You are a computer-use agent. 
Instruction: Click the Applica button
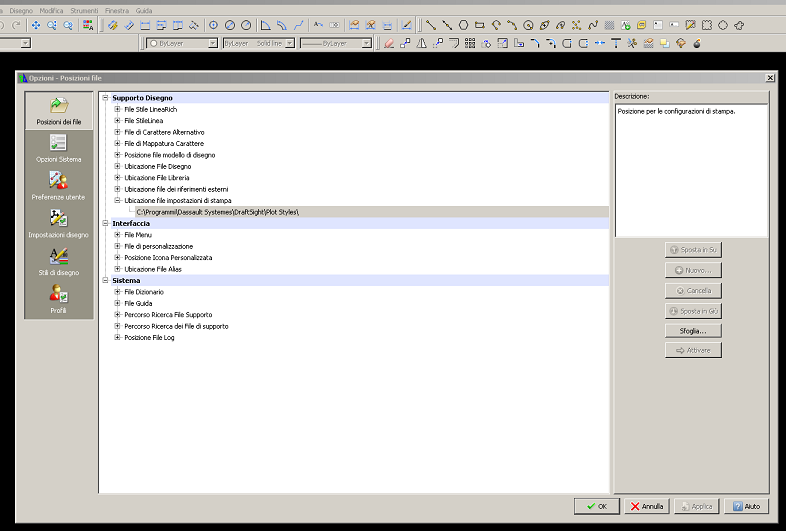(697, 506)
